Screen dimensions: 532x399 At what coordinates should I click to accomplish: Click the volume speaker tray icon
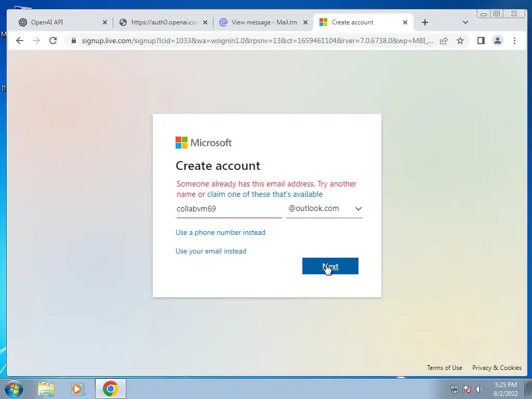[x=479, y=389]
